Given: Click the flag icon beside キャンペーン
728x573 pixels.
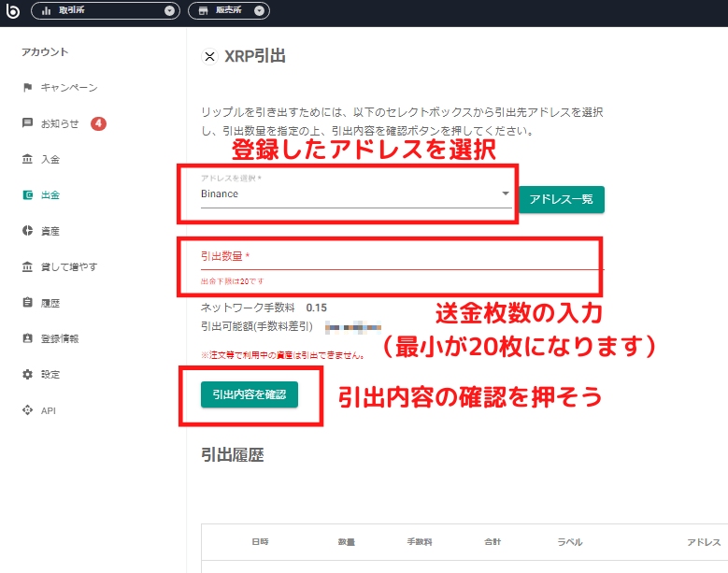Looking at the screenshot, I should tap(28, 88).
